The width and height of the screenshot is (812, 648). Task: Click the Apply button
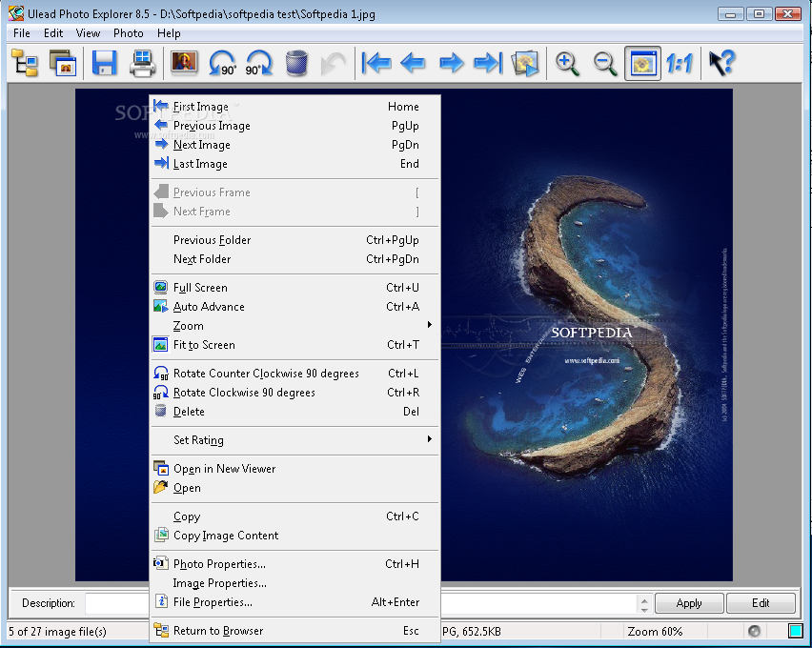click(x=689, y=603)
